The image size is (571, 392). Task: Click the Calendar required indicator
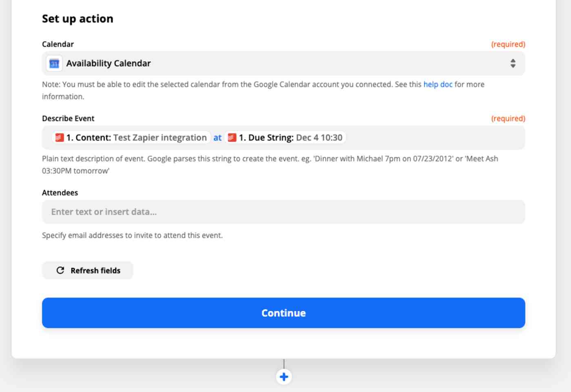click(508, 44)
